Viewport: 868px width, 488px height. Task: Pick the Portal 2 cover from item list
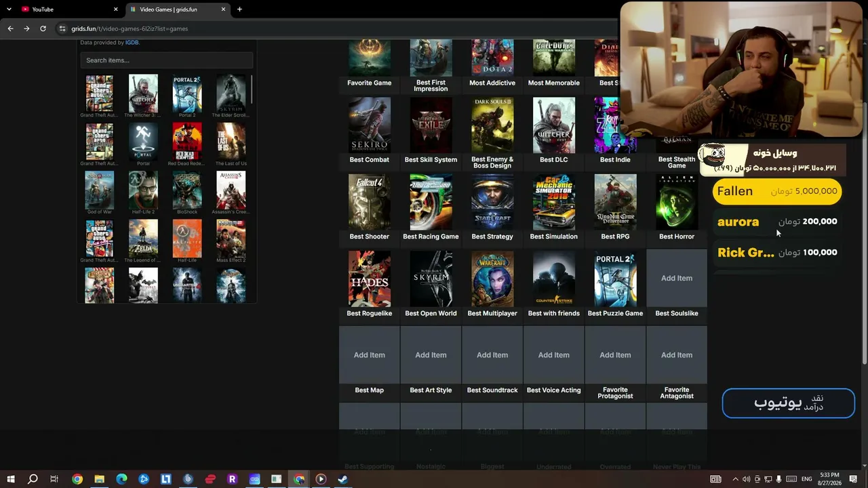pos(187,94)
